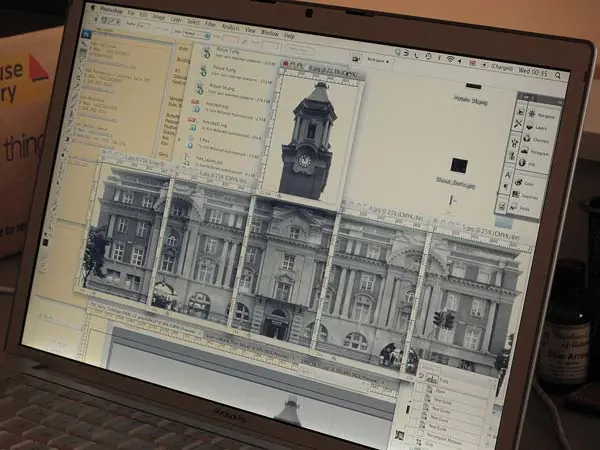The image size is (600, 450).
Task: Open the Filter menu
Action: (212, 21)
